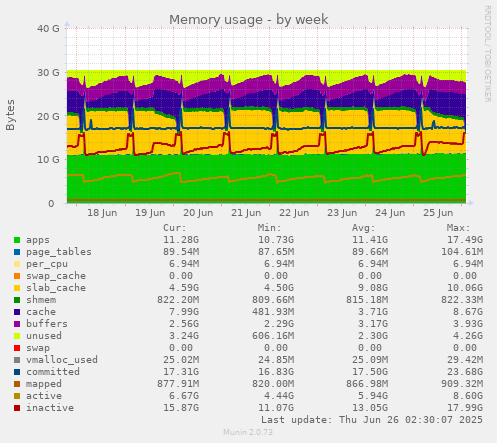Click the shmem legend label
Screen dimensions: 497x443
[41, 300]
